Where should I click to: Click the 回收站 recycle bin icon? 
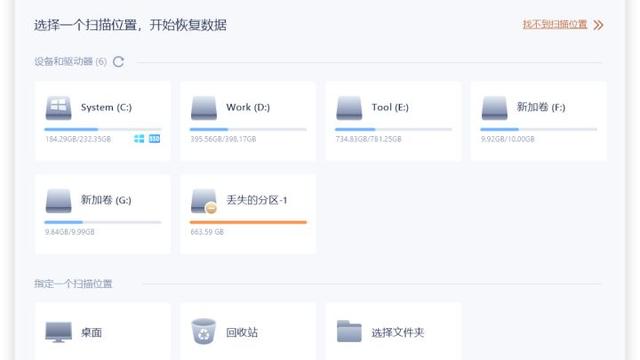(x=204, y=331)
